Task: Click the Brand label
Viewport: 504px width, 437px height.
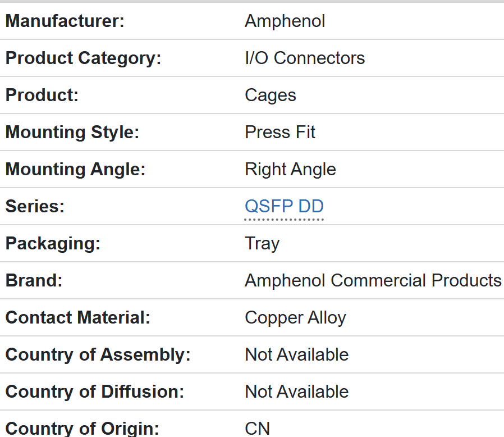Action: 34,281
